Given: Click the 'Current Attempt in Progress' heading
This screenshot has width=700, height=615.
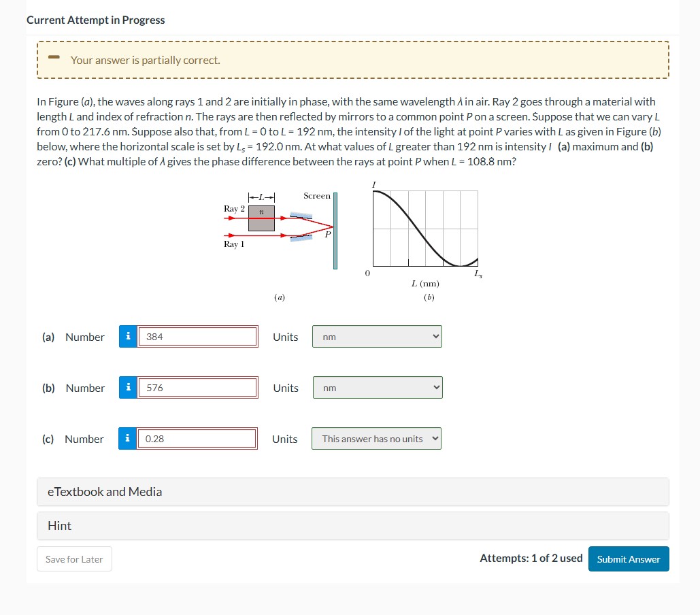Looking at the screenshot, I should pos(95,20).
